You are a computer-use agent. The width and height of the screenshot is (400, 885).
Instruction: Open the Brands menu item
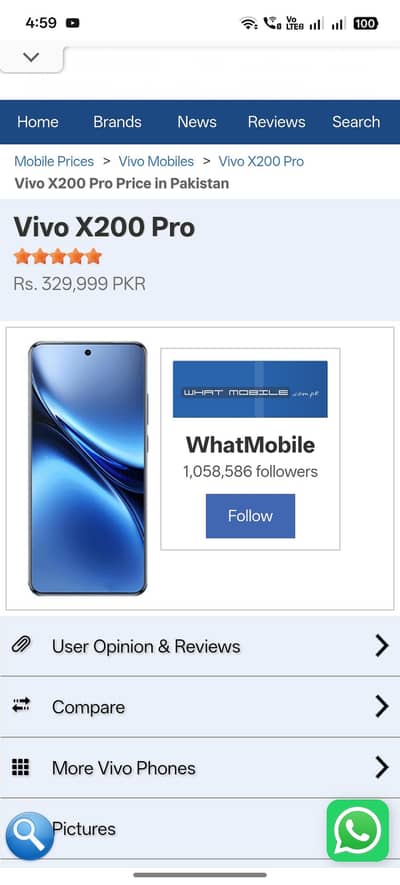click(117, 122)
